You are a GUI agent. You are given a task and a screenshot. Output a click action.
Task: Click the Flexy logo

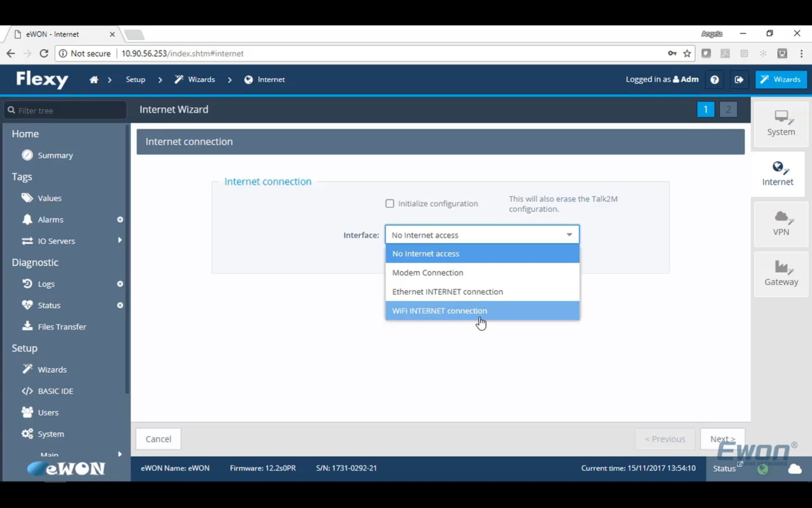(42, 79)
